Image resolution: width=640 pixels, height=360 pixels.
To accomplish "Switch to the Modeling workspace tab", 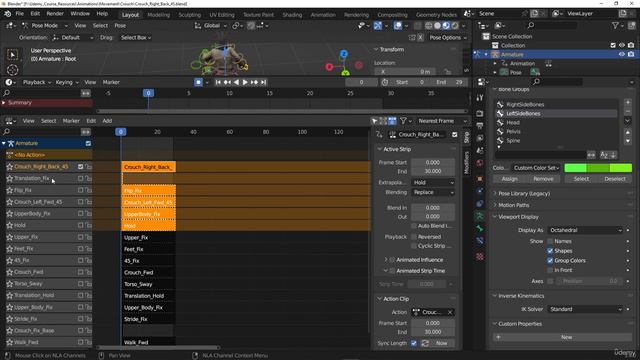I will click(158, 15).
